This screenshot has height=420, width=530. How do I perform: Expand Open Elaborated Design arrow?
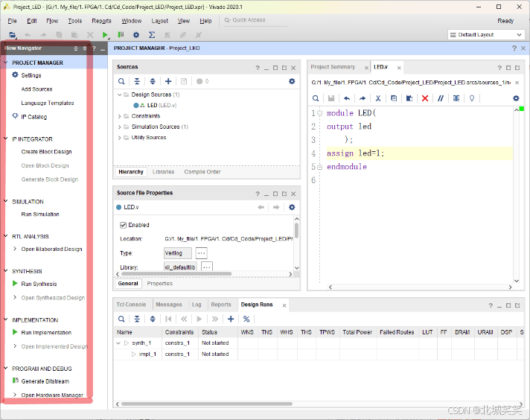[15, 249]
